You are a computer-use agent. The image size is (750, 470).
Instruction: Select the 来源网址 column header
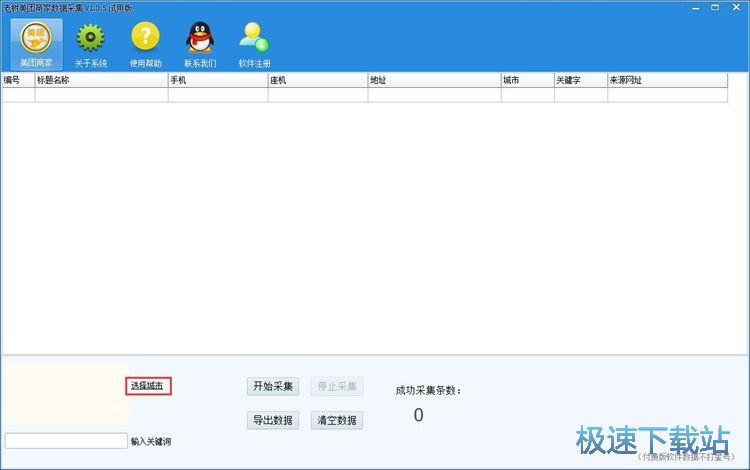coord(668,80)
